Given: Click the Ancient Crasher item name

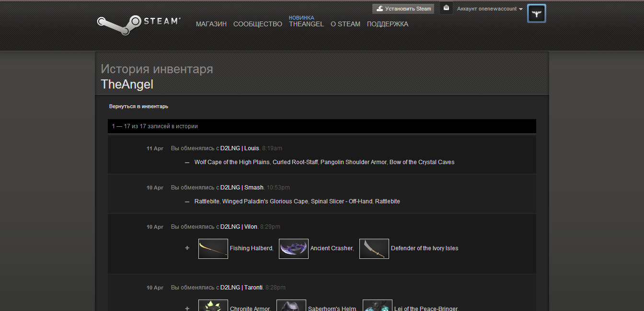Looking at the screenshot, I should tap(331, 248).
